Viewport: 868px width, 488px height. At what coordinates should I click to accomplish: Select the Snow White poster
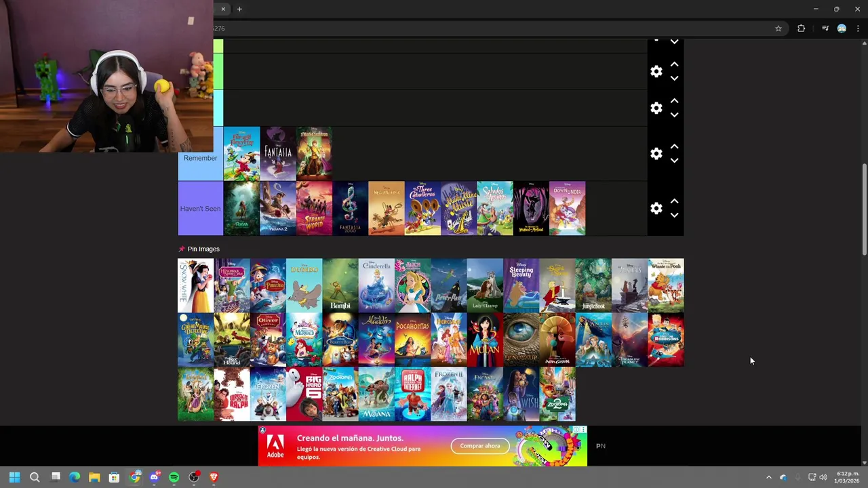(x=195, y=285)
